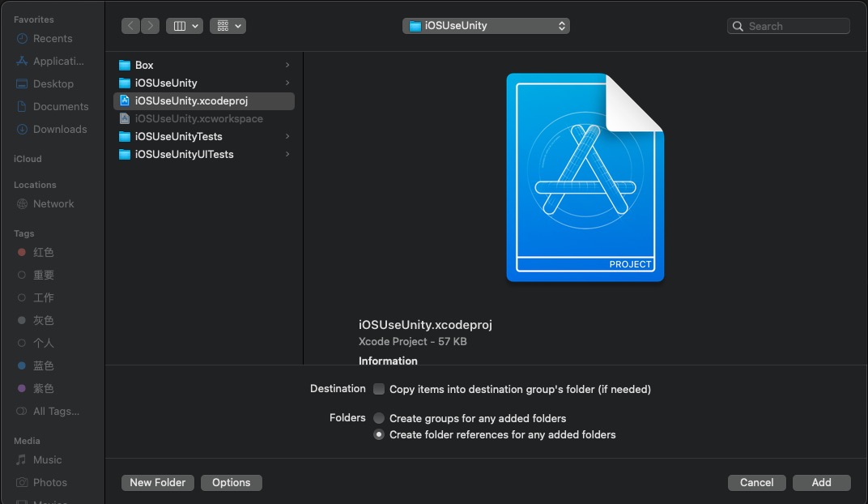This screenshot has width=868, height=504.
Task: Click the New Folder button
Action: 158,482
